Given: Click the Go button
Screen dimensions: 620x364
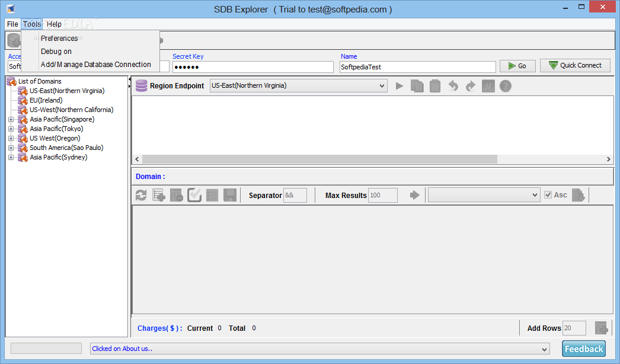Looking at the screenshot, I should point(517,66).
